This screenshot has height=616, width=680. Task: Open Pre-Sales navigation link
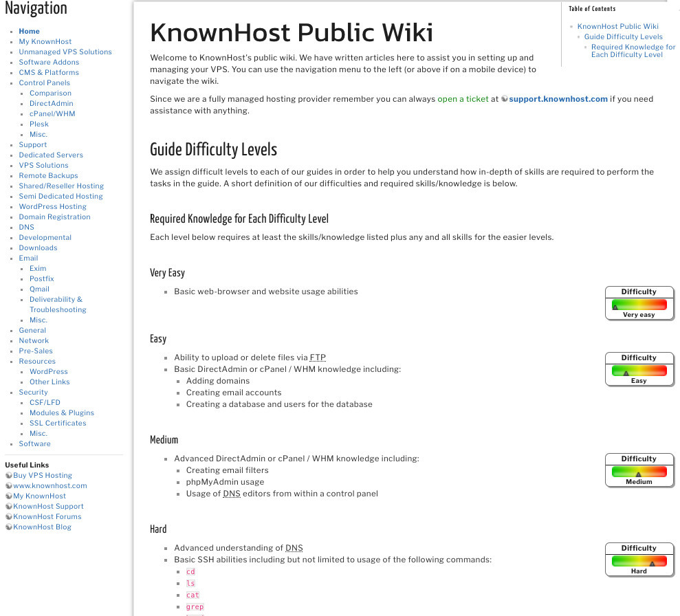(36, 351)
